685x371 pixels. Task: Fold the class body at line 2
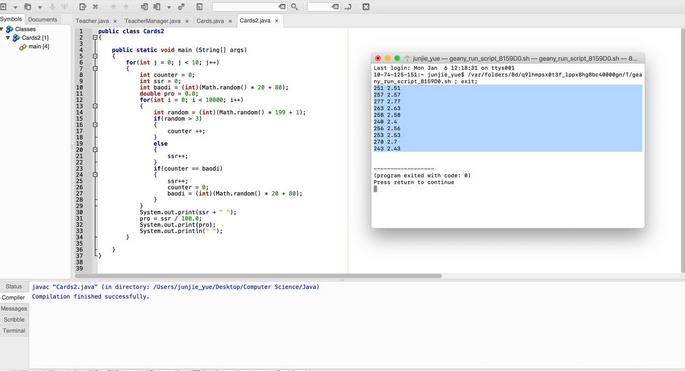point(95,38)
